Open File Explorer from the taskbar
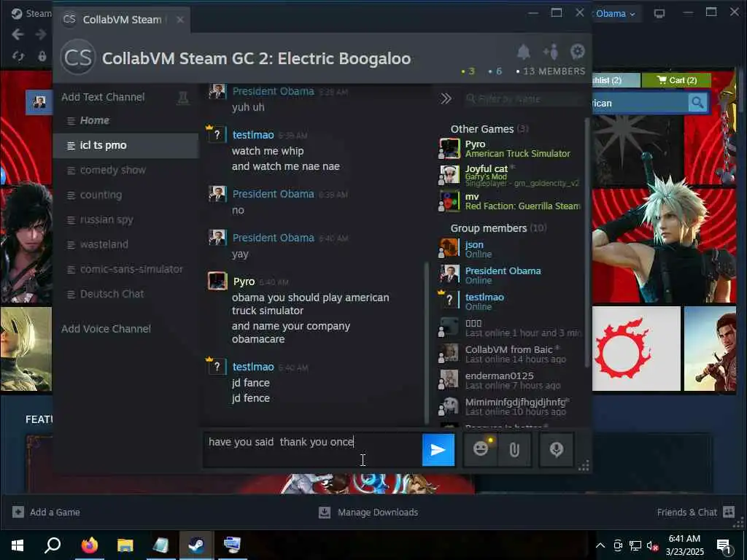 point(125,545)
